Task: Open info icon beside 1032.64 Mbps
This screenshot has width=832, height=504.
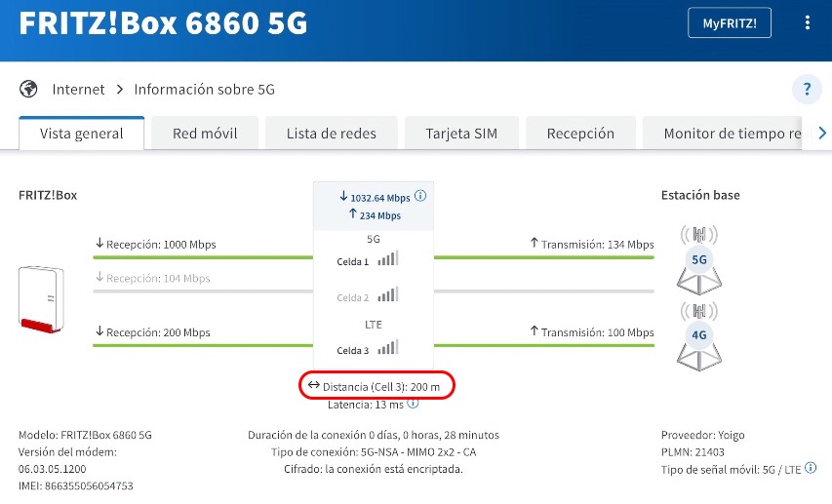Action: [x=420, y=196]
